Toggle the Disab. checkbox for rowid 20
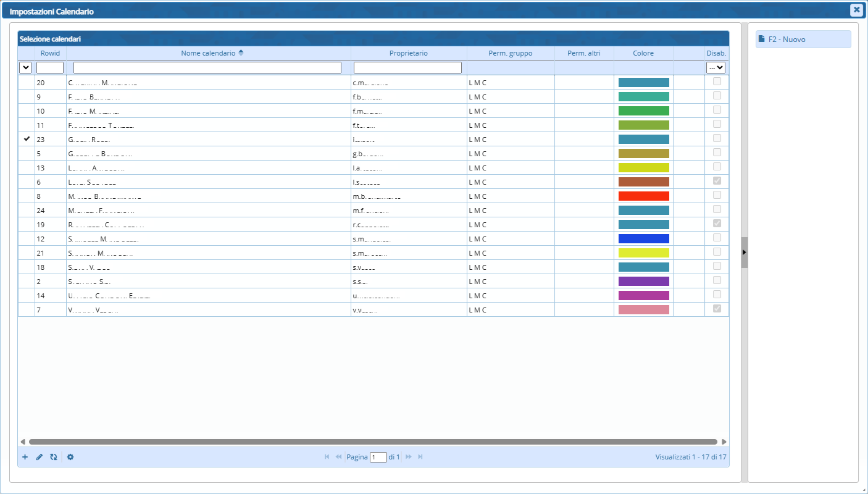 717,82
